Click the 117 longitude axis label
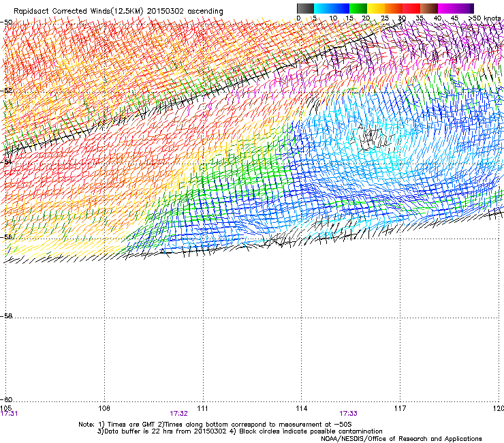This screenshot has width=504, height=443. [x=400, y=408]
